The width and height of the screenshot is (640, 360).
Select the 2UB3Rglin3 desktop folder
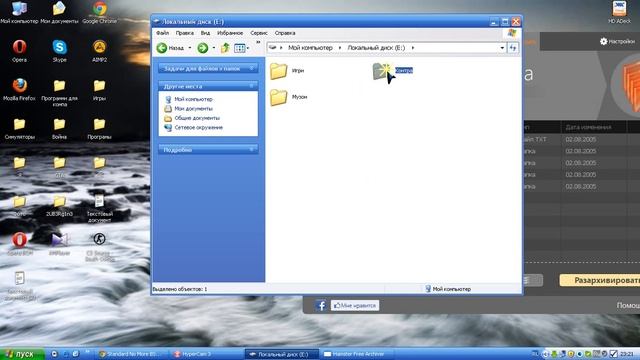(x=59, y=202)
